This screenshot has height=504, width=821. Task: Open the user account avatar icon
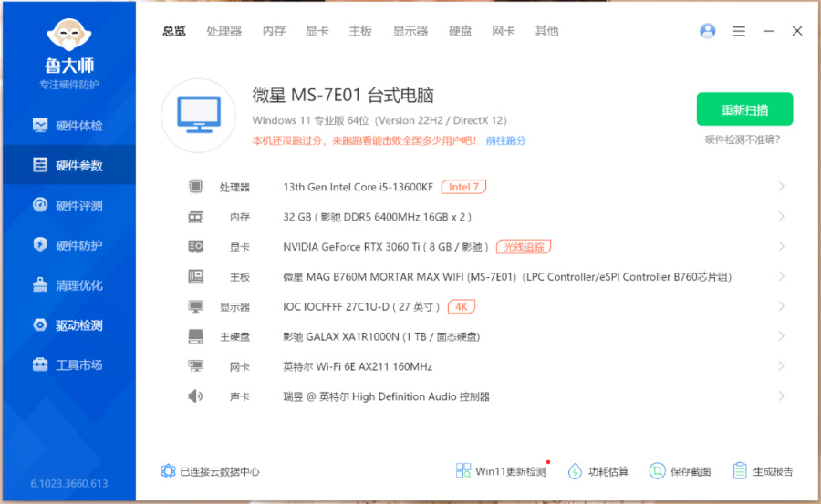click(x=707, y=31)
